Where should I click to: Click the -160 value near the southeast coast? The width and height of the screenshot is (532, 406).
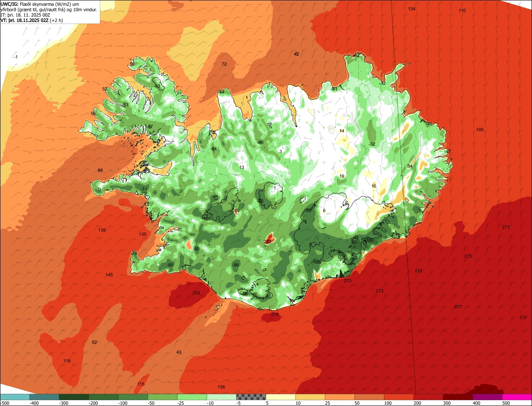point(369,240)
